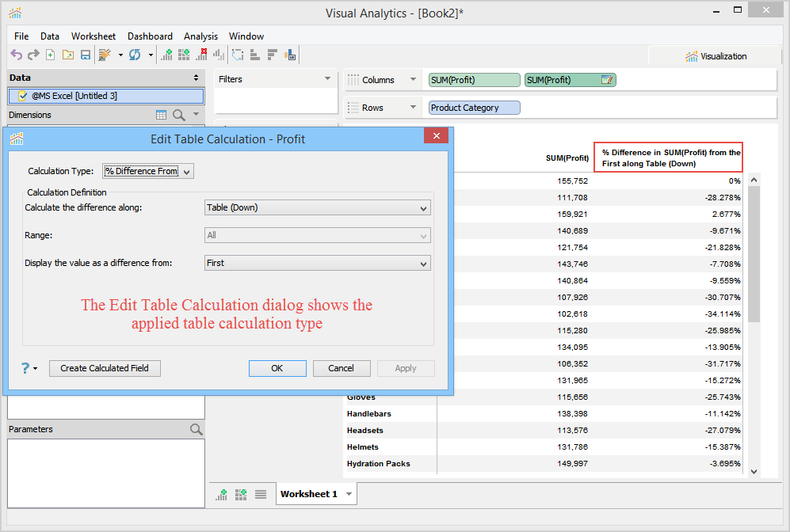
Task: Click the Redo arrow in toolbar
Action: 33,55
